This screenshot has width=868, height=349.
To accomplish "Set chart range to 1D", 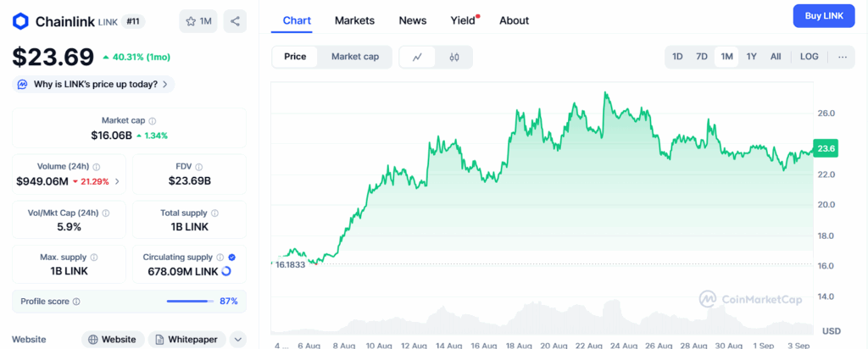I will pos(677,57).
